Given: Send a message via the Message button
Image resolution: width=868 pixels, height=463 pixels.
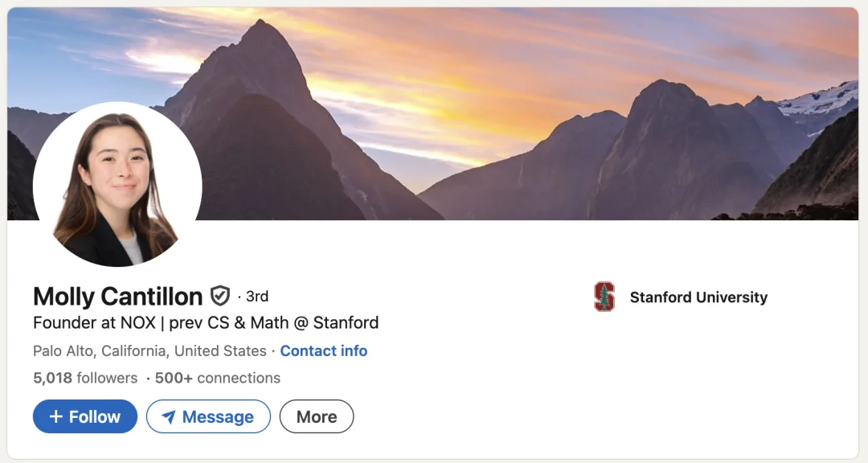Looking at the screenshot, I should [208, 416].
